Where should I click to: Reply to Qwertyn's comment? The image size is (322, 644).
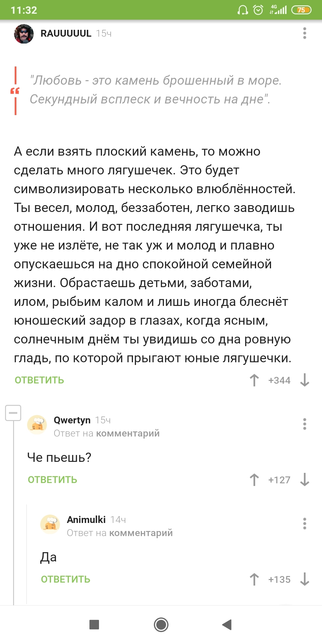52,480
